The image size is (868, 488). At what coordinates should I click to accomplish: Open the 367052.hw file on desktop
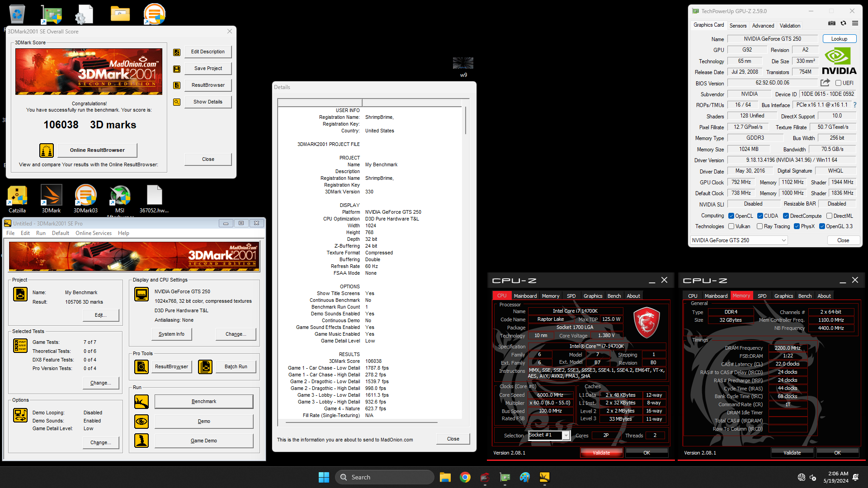pyautogui.click(x=154, y=199)
